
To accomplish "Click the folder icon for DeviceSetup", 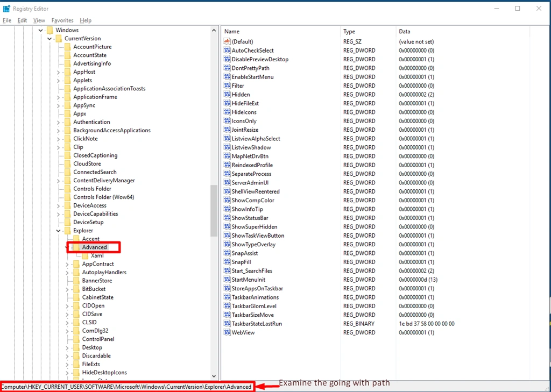I will (67, 222).
